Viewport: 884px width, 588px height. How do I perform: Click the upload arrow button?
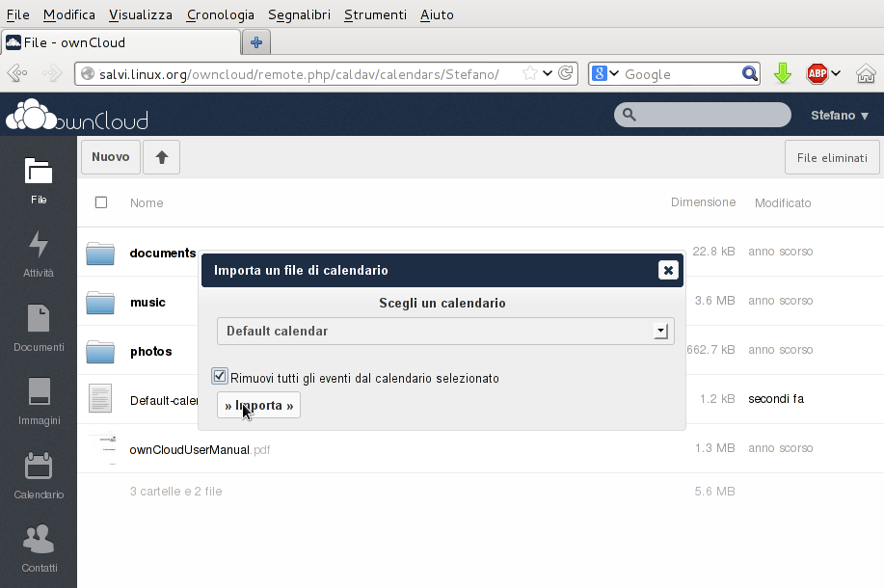tap(161, 157)
